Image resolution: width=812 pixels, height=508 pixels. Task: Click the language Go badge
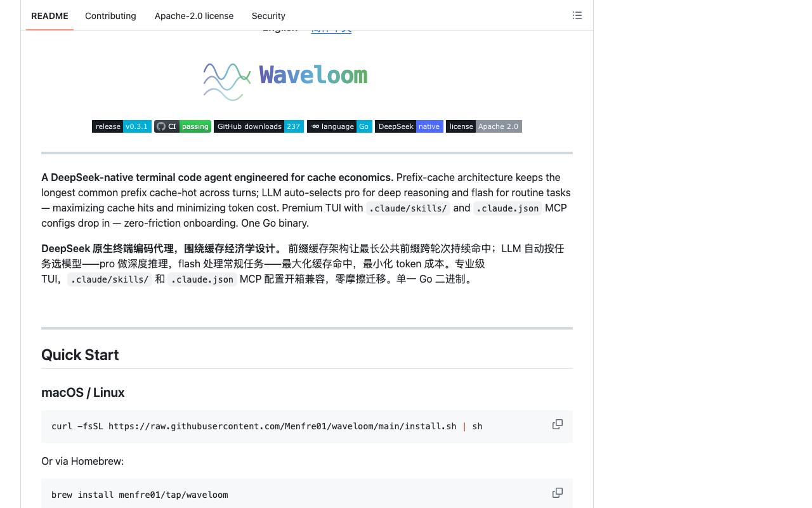[339, 126]
